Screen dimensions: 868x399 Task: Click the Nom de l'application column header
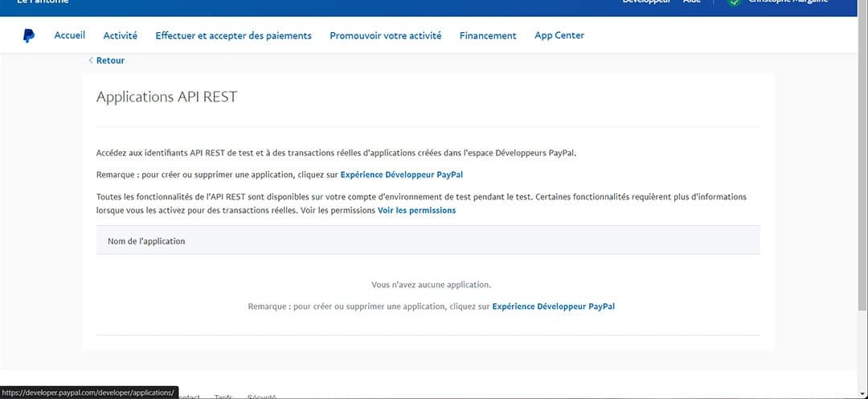pyautogui.click(x=146, y=241)
